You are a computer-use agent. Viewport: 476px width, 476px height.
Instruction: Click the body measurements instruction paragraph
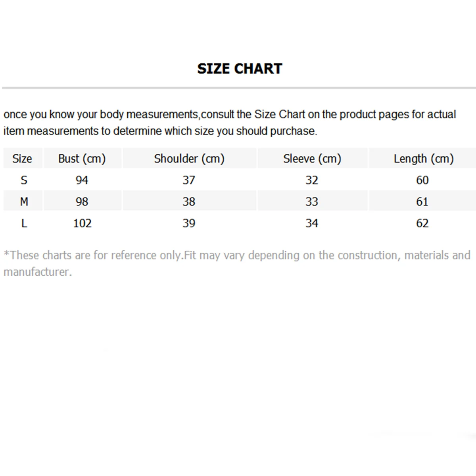(230, 123)
